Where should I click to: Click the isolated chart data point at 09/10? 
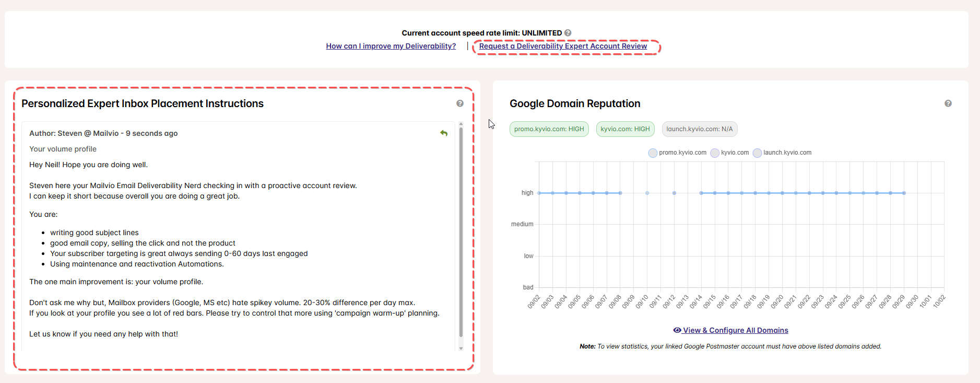click(647, 193)
